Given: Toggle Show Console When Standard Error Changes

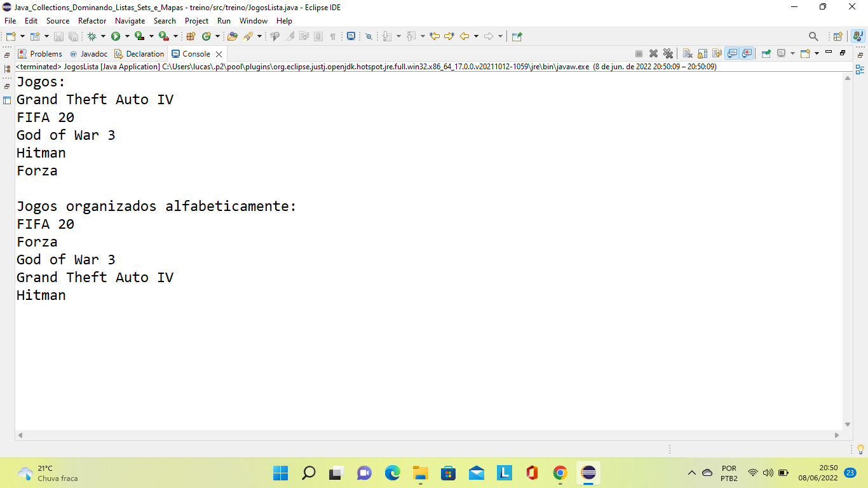Looking at the screenshot, I should pyautogui.click(x=747, y=53).
